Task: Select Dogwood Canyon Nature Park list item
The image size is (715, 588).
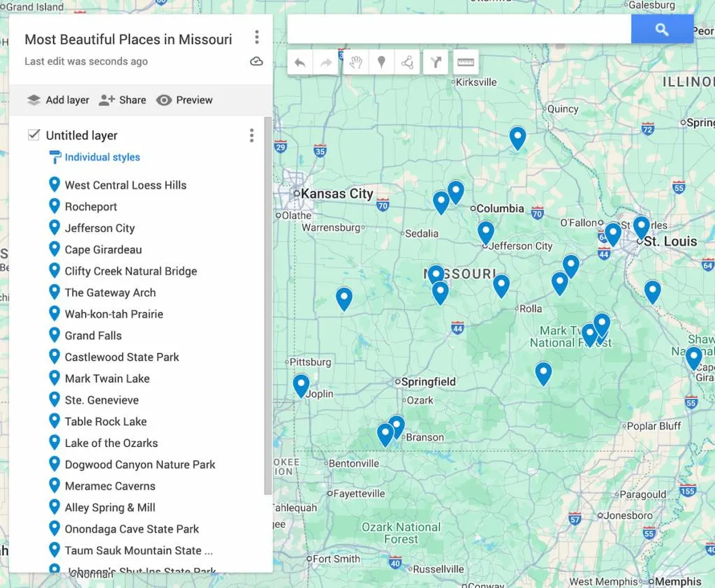Action: (x=140, y=464)
